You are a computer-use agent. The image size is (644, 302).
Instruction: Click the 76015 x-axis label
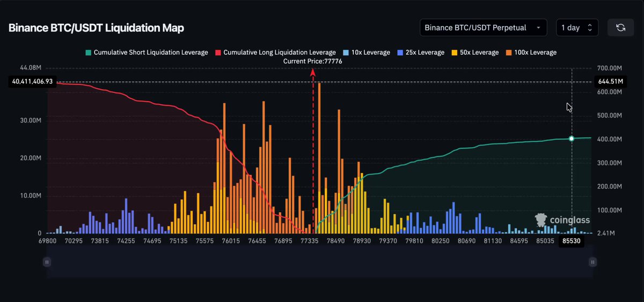230,242
